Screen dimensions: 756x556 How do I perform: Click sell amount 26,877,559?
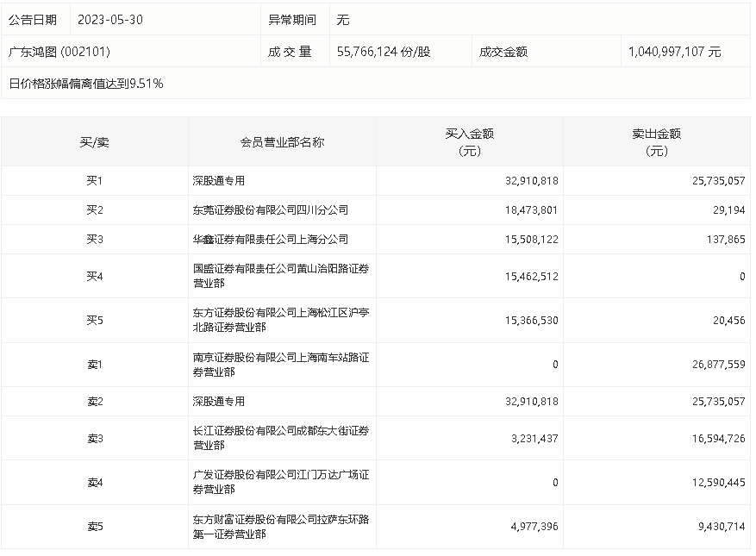[718, 365]
